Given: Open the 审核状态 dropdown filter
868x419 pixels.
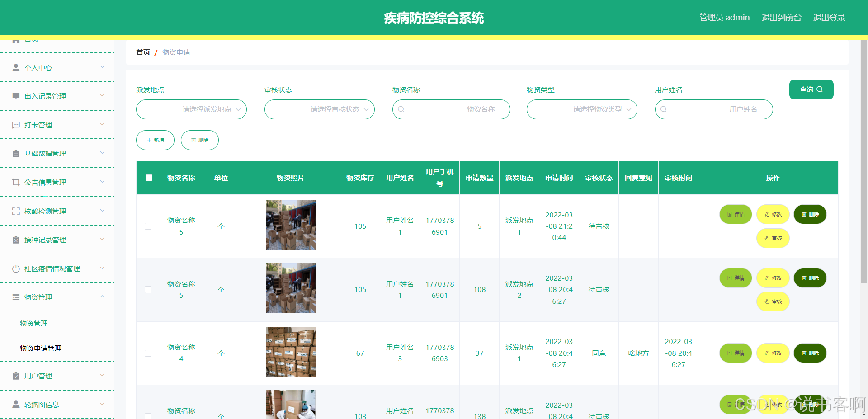Looking at the screenshot, I should (x=320, y=109).
